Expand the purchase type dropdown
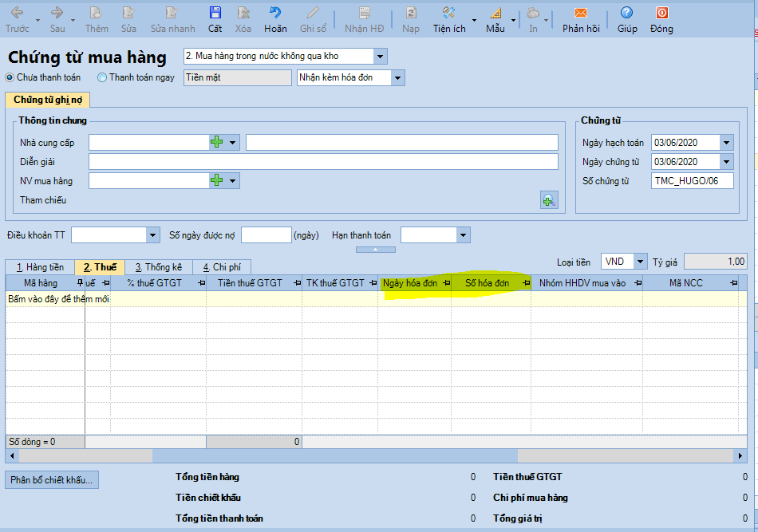This screenshot has width=758, height=532. coord(380,56)
